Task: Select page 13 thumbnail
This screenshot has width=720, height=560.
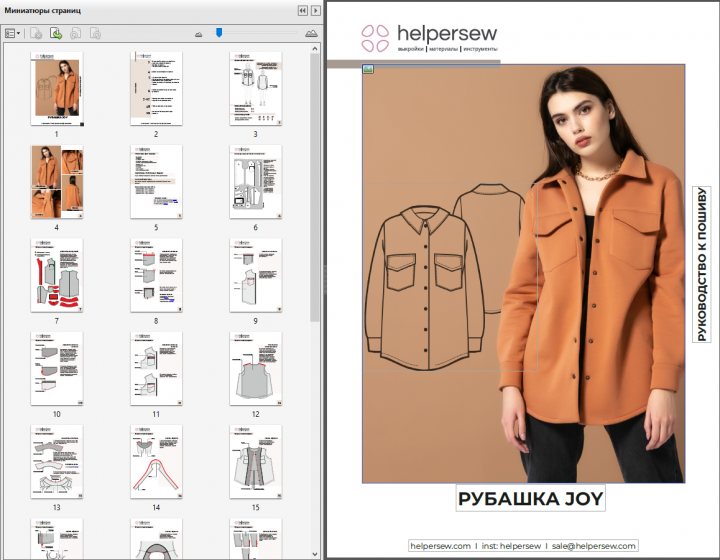Action: [x=57, y=462]
